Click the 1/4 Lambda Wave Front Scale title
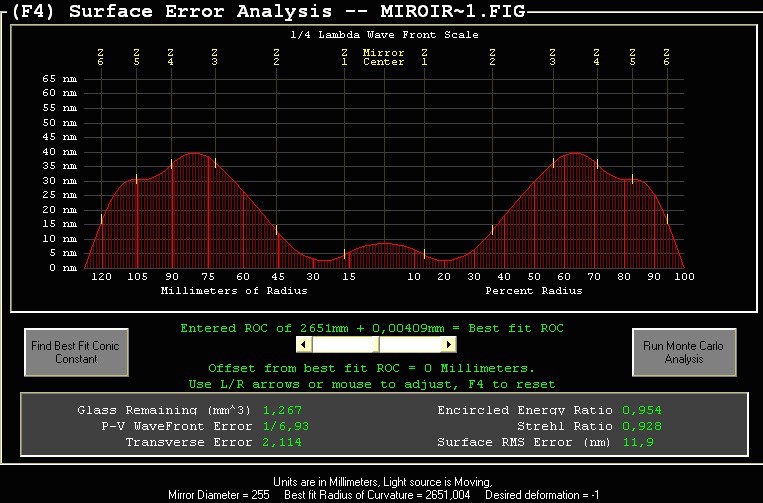This screenshot has height=503, width=763. pos(384,35)
